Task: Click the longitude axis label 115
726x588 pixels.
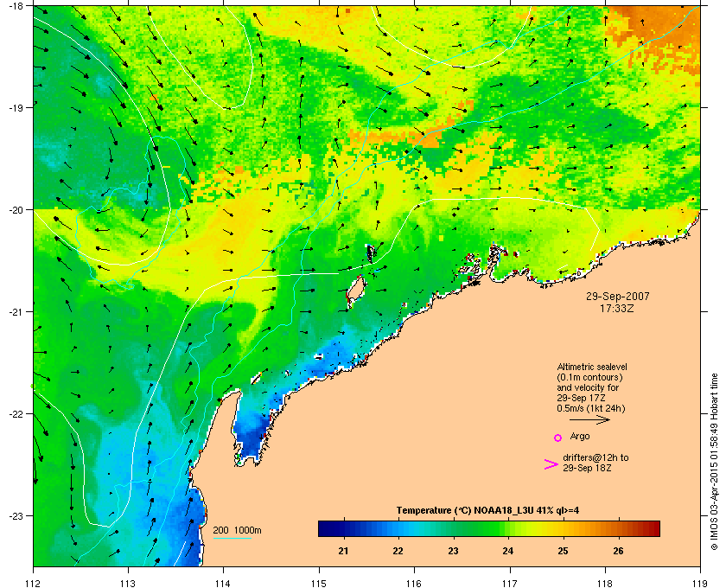Action: point(319,584)
